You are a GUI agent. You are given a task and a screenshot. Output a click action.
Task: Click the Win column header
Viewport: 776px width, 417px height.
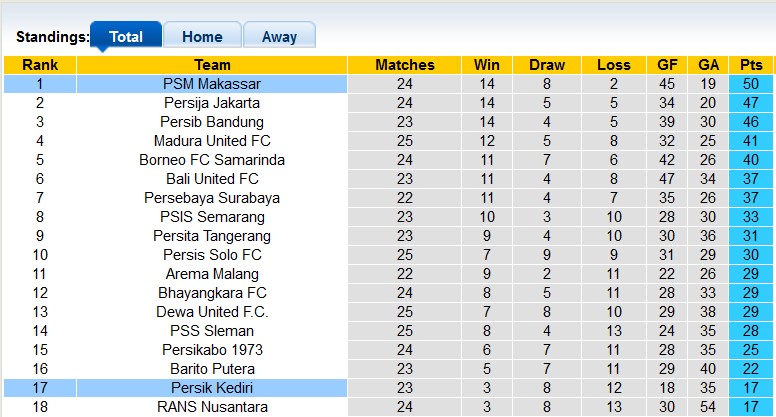pyautogui.click(x=487, y=65)
